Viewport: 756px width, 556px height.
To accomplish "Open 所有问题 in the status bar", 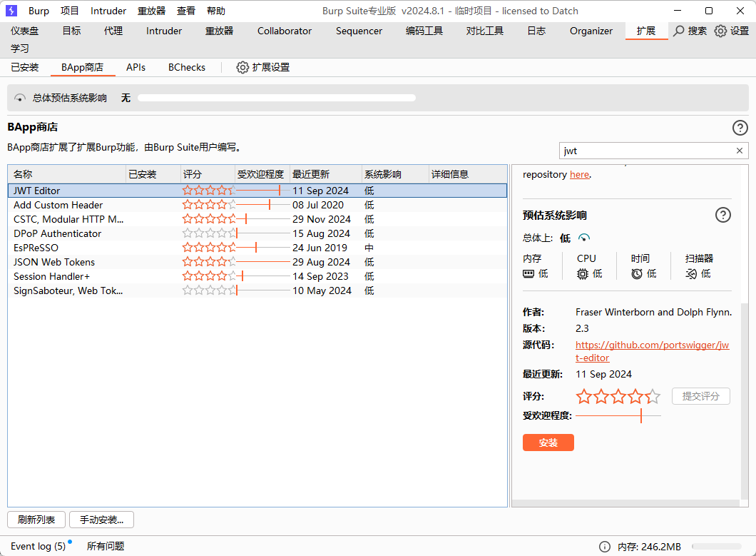I will [x=106, y=546].
